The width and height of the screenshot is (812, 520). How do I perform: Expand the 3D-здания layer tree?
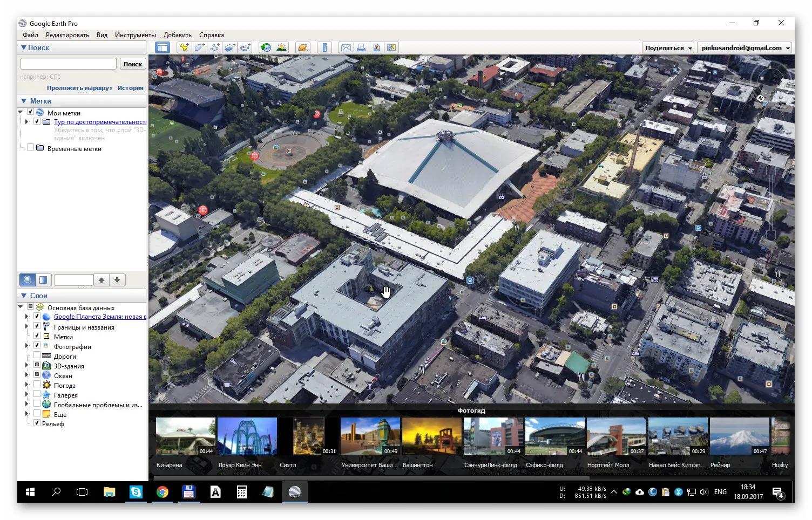click(x=26, y=365)
